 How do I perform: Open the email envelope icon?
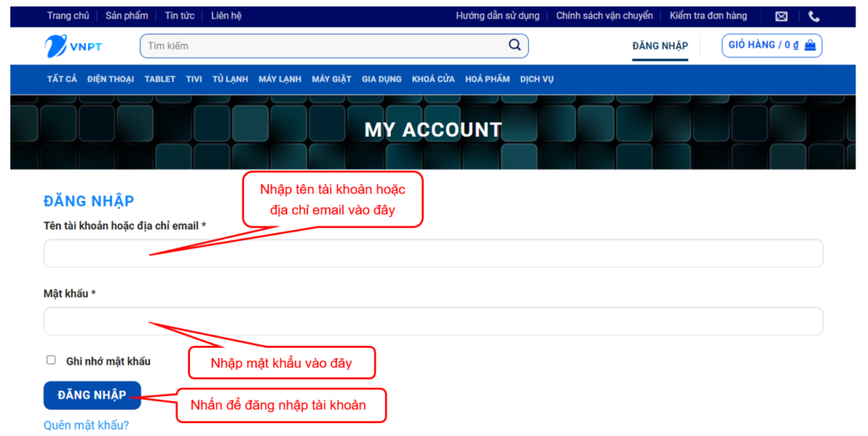point(781,16)
